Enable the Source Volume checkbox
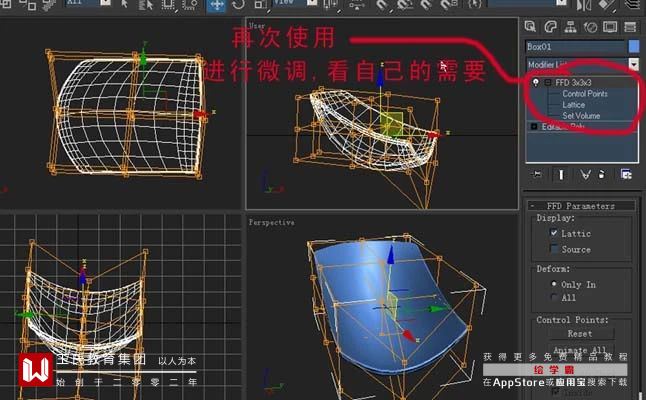Viewport: 646px width, 400px height. click(x=554, y=249)
